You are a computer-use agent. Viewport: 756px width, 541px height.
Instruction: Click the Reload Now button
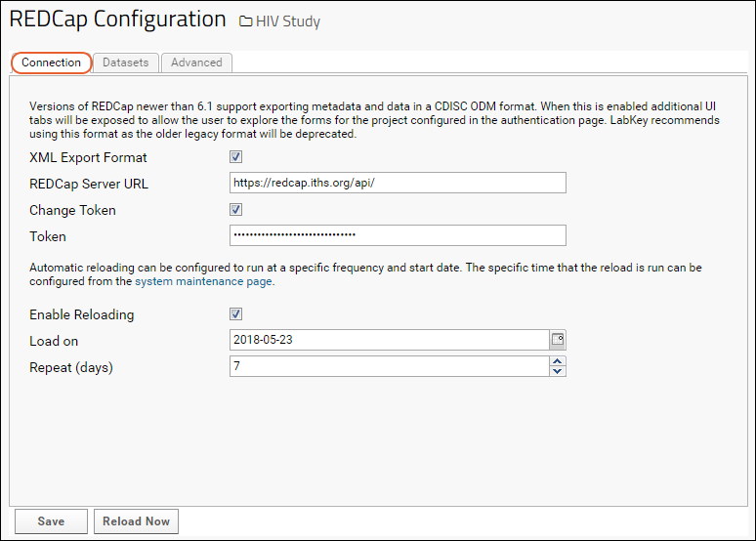137,521
